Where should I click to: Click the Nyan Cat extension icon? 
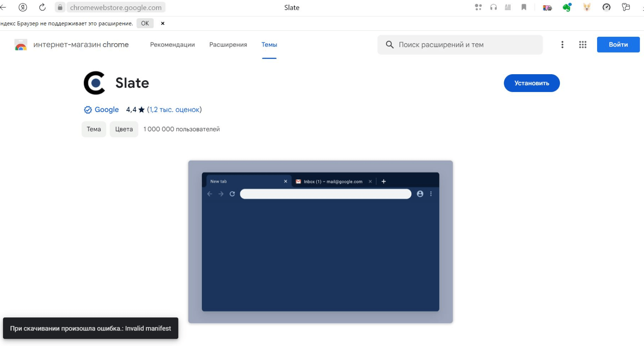pos(547,8)
